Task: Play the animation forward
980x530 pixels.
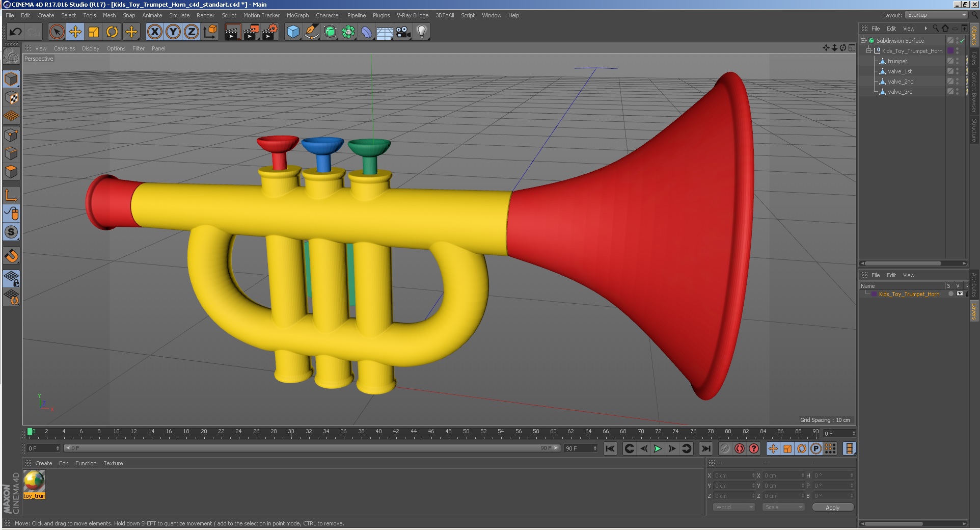Action: 658,448
